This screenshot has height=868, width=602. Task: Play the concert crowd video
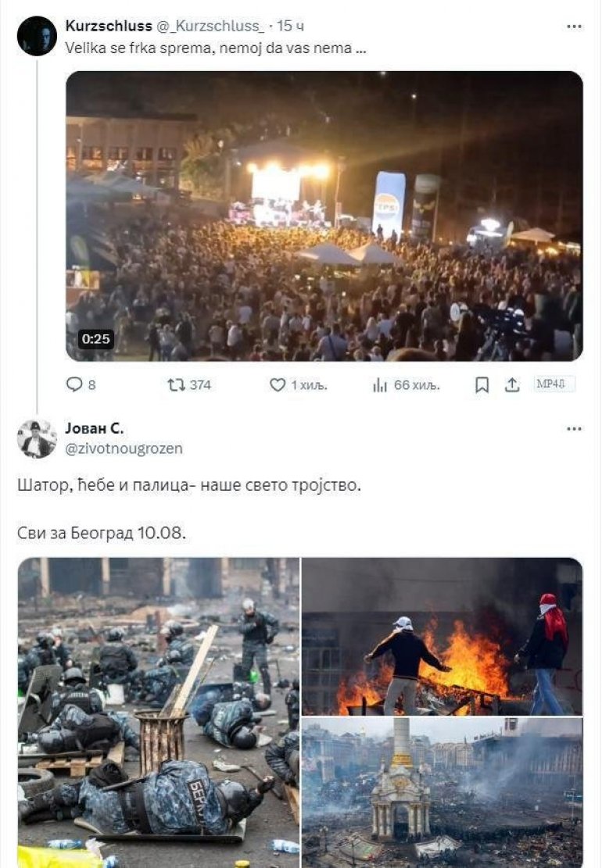pyautogui.click(x=324, y=216)
